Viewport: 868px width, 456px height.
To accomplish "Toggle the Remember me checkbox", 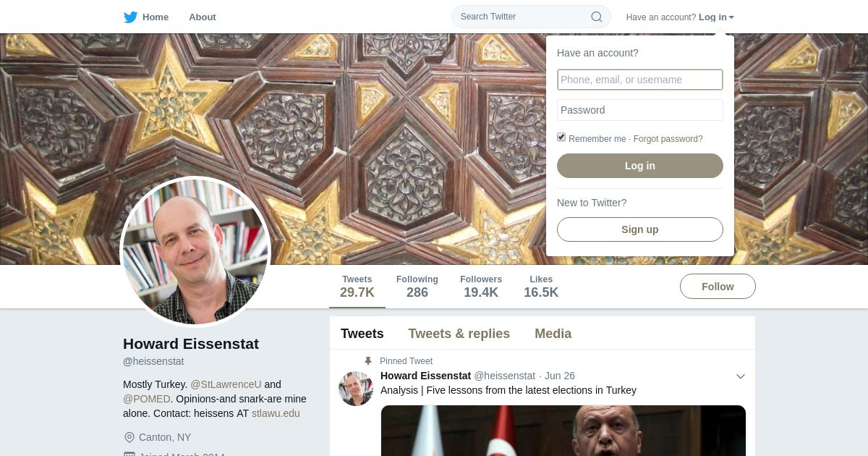I will [561, 137].
